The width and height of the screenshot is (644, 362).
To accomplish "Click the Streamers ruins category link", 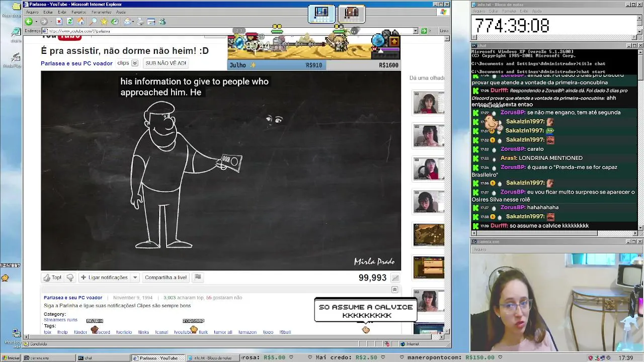I will tap(60, 320).
